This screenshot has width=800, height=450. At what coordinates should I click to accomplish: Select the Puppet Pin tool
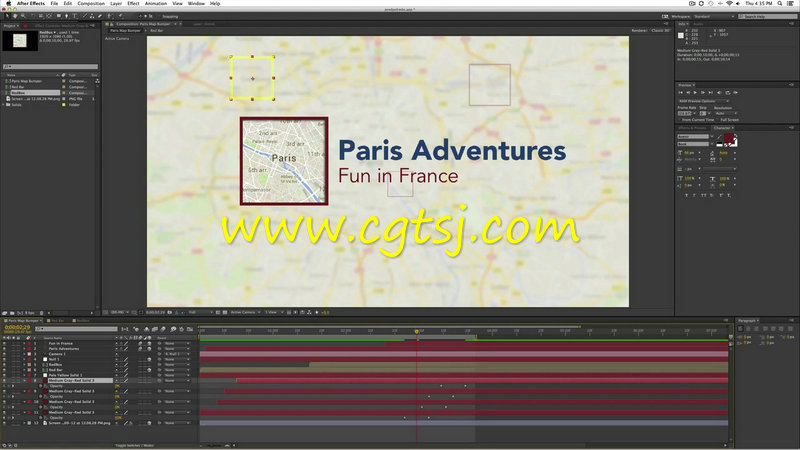click(x=120, y=16)
